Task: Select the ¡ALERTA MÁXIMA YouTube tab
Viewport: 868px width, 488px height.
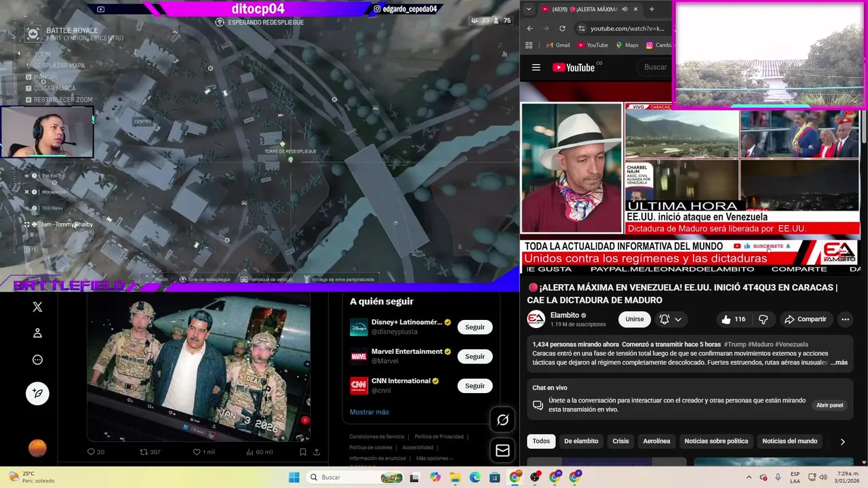Action: (x=591, y=9)
